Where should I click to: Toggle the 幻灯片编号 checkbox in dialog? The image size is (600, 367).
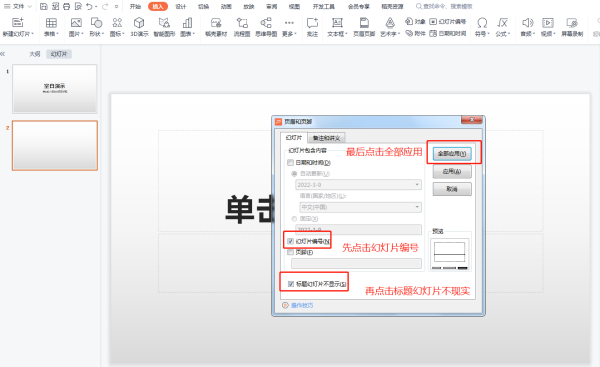[290, 241]
